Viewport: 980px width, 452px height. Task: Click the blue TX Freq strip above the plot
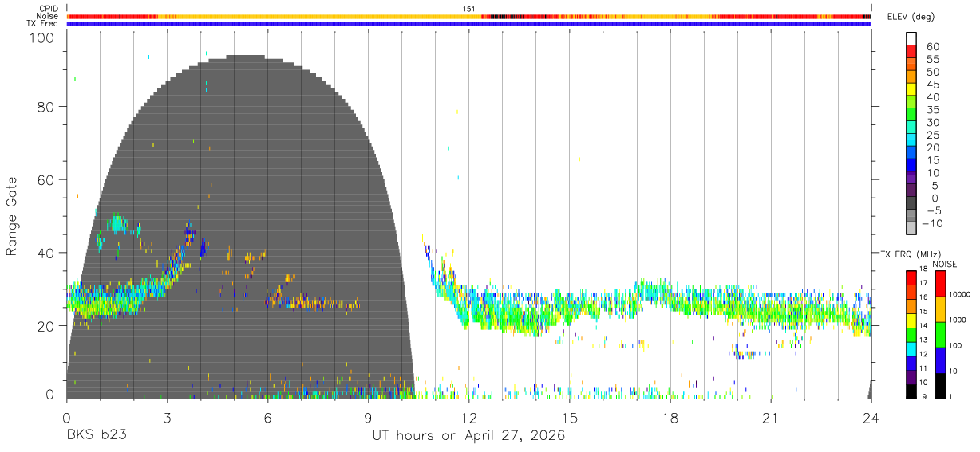coord(469,24)
